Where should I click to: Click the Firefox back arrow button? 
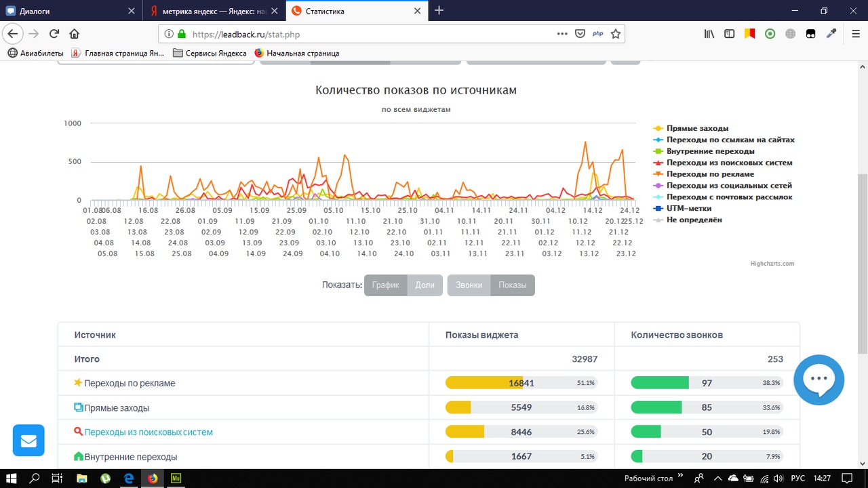[x=13, y=34]
